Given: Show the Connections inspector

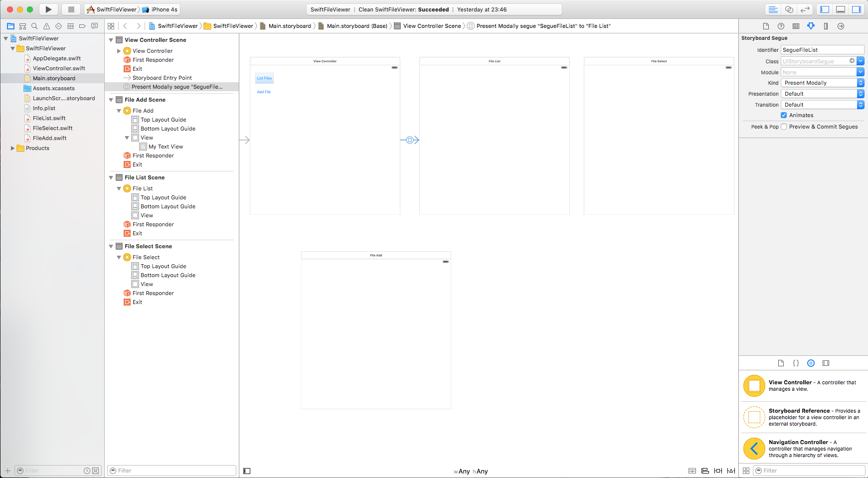Looking at the screenshot, I should 841,26.
